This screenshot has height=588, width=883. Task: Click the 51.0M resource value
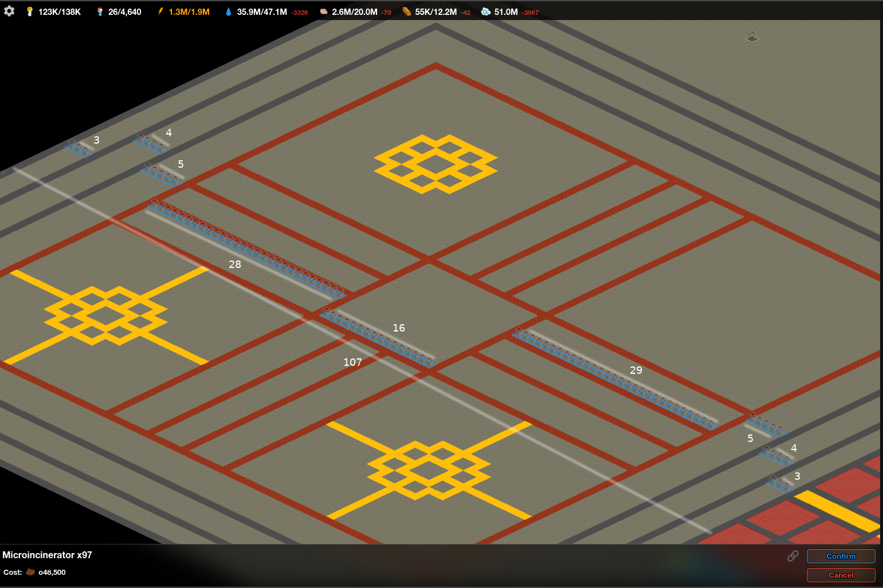click(506, 12)
